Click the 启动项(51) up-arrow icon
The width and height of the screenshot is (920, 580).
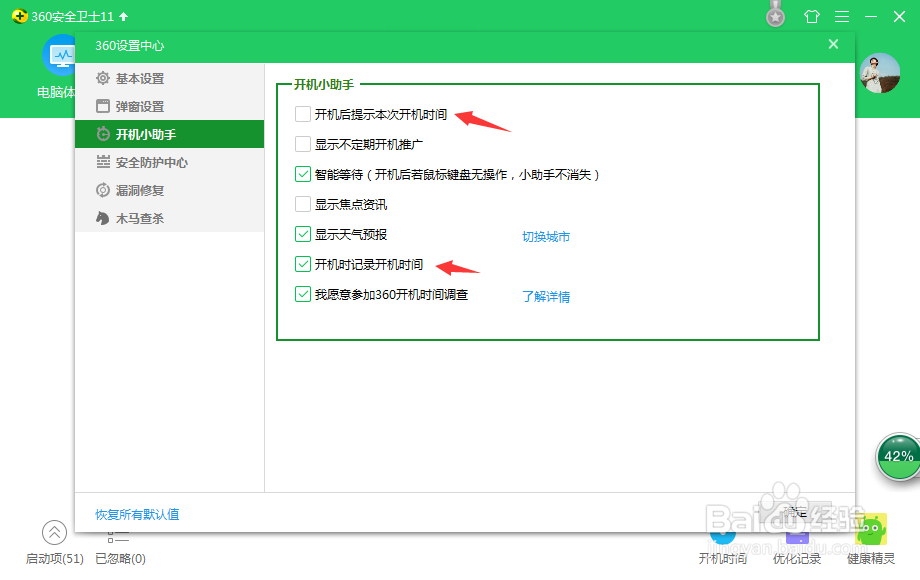[x=55, y=532]
